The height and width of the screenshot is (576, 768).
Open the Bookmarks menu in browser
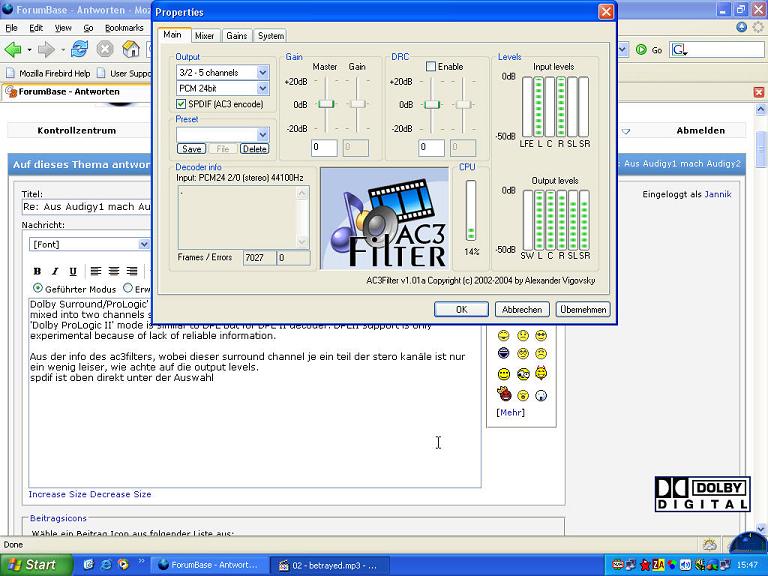click(124, 28)
